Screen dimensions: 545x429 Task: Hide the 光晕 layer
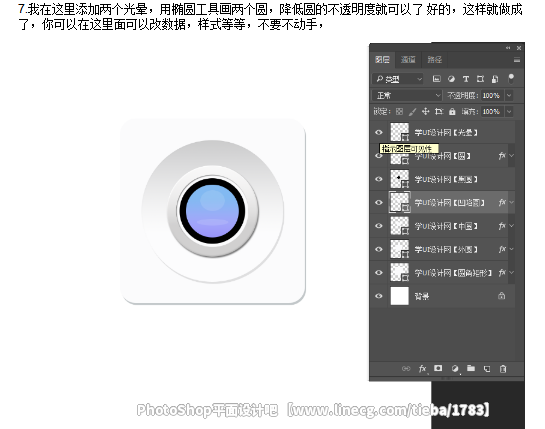379,132
